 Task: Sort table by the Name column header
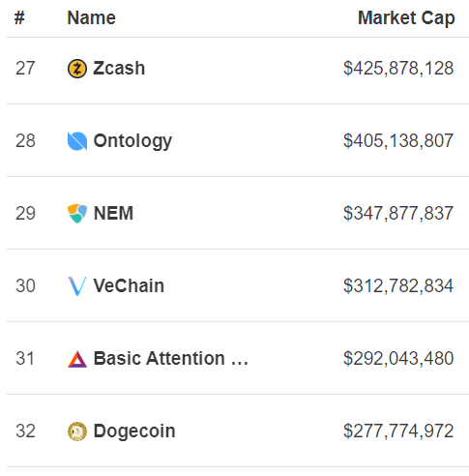pyautogui.click(x=91, y=17)
